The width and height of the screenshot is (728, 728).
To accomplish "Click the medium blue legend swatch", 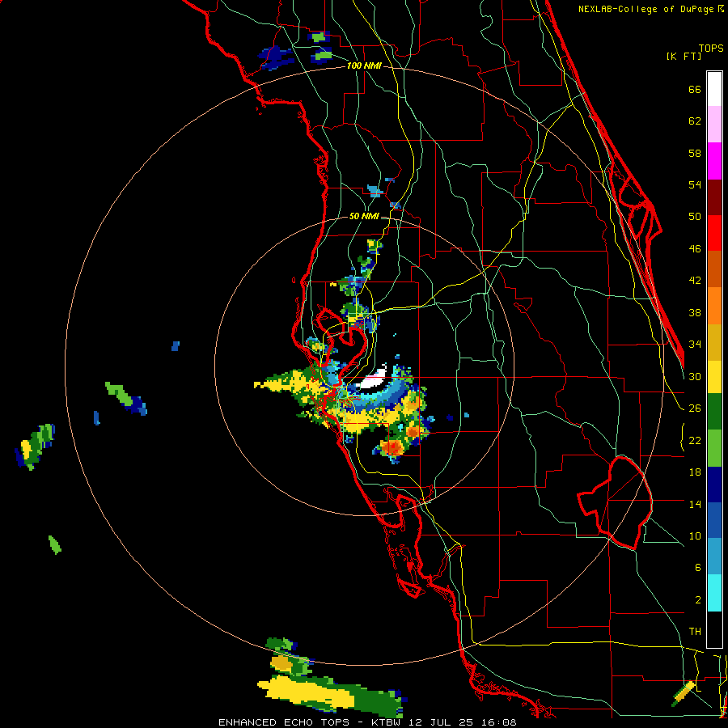I will [714, 520].
